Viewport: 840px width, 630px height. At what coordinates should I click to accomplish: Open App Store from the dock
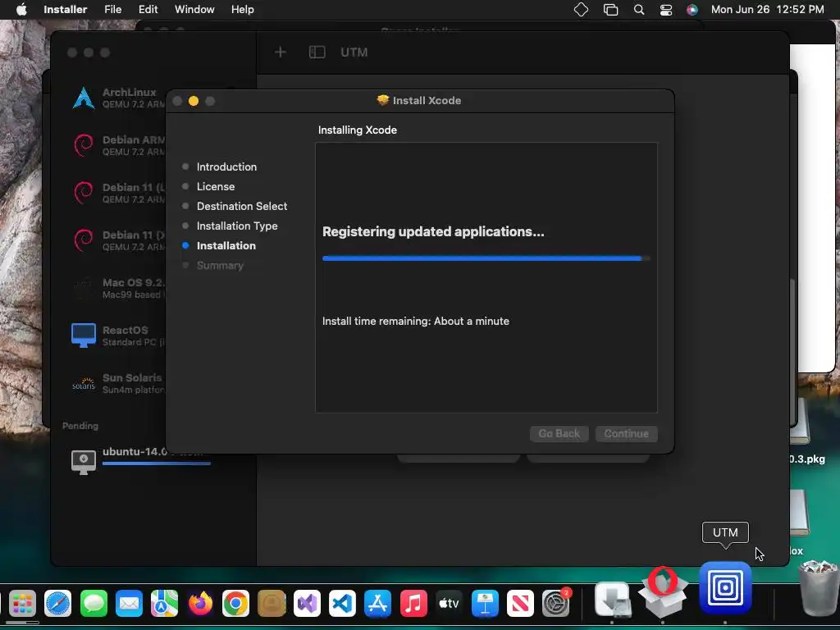[378, 604]
